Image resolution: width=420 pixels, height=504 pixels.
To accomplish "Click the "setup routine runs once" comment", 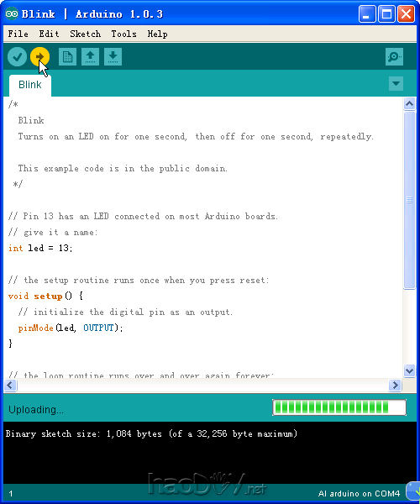I will (139, 281).
